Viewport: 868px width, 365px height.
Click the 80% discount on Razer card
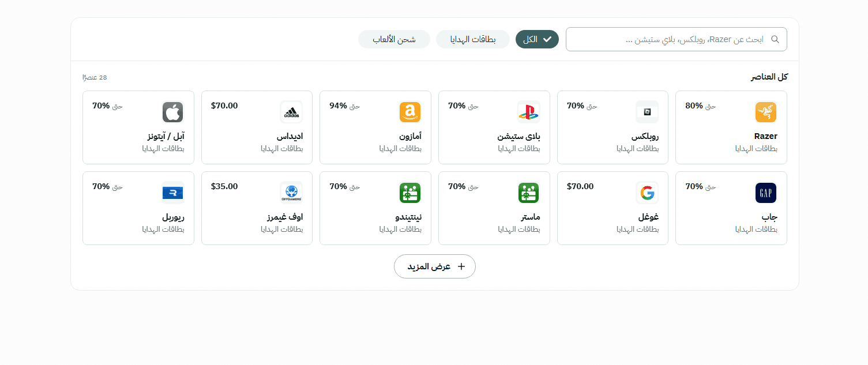pyautogui.click(x=694, y=106)
